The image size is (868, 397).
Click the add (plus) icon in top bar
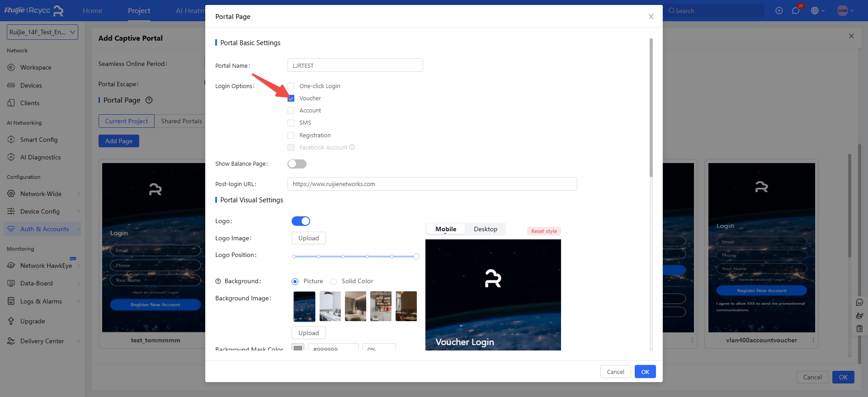pos(779,11)
